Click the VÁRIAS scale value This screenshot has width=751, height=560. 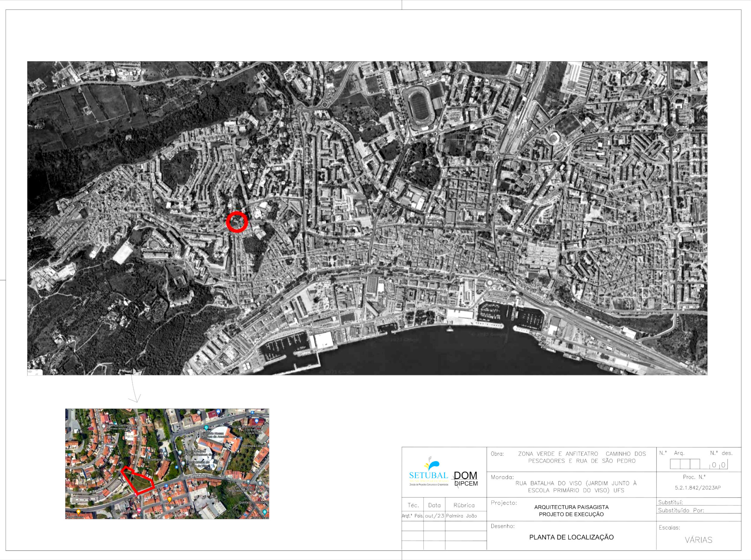click(698, 540)
